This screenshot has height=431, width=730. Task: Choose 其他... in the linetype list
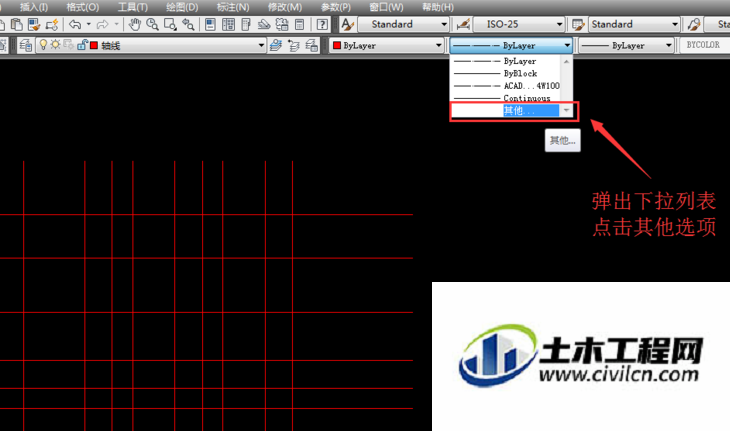click(x=506, y=111)
